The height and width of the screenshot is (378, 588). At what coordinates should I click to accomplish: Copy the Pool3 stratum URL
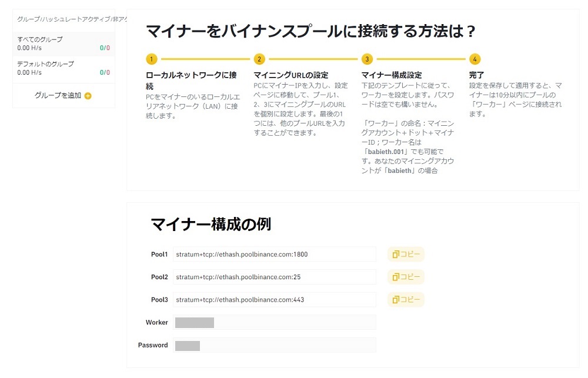pyautogui.click(x=406, y=300)
